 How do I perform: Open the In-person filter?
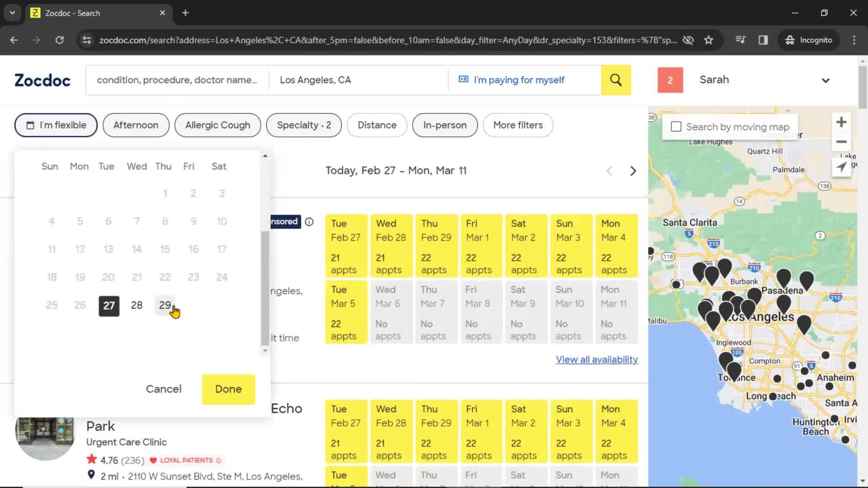(x=445, y=125)
